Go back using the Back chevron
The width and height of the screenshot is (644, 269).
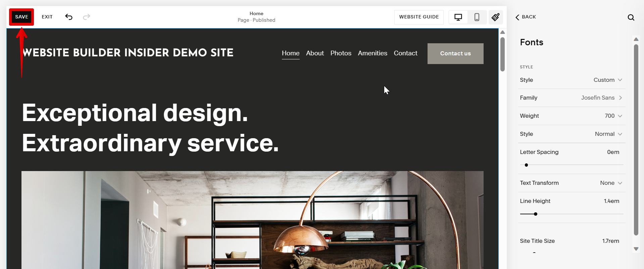526,17
